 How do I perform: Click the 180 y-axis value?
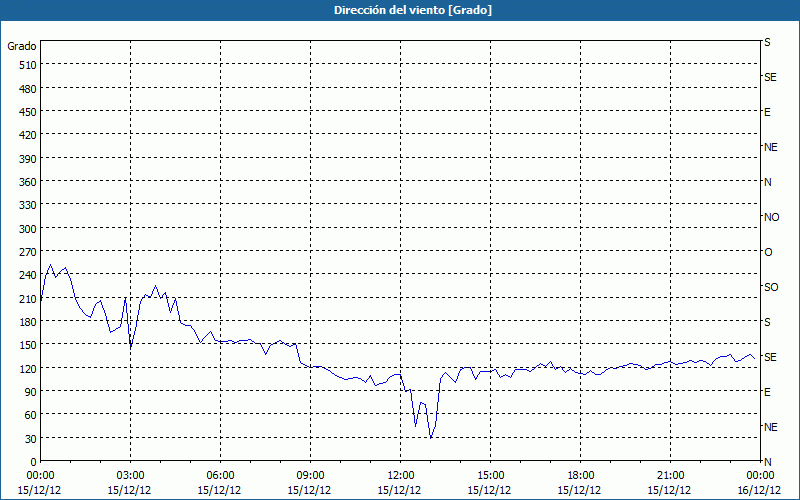[28, 322]
